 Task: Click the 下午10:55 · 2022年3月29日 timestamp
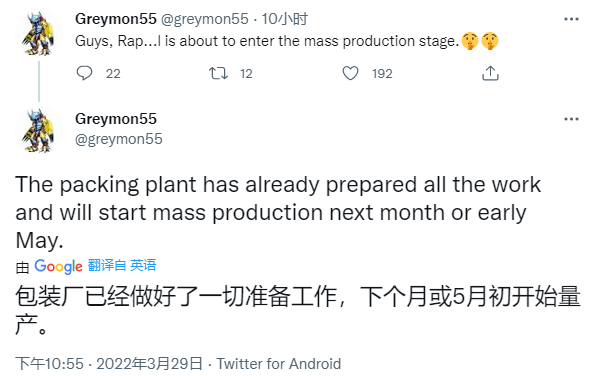pyautogui.click(x=109, y=364)
